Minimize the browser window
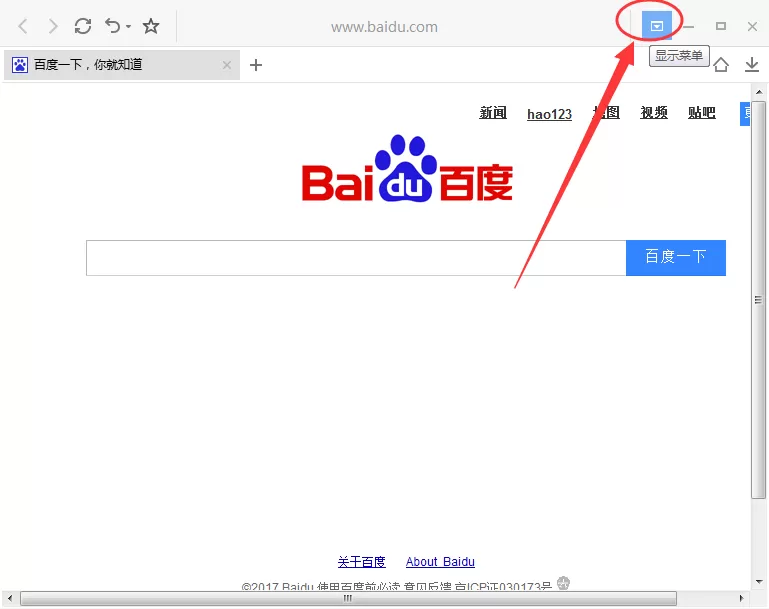Viewport: 769px width, 609px height. pyautogui.click(x=689, y=26)
